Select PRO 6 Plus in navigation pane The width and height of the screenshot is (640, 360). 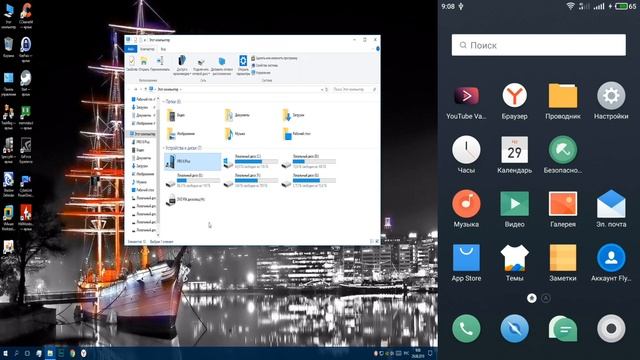(x=141, y=142)
